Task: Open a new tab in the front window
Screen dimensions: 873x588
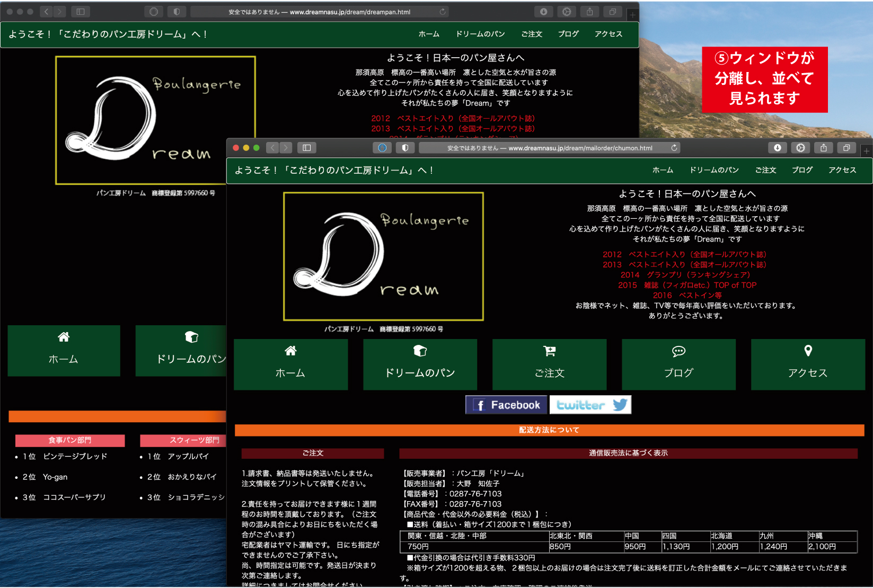Action: (x=867, y=151)
